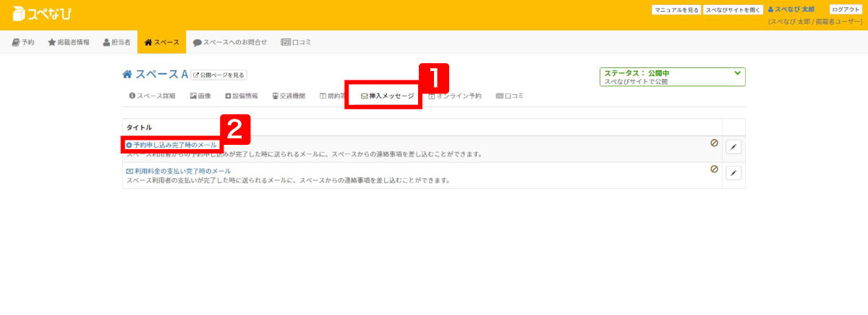This screenshot has width=868, height=315.
Task: Click pencil edit icon for 利用料金の支払い完了時のメール
Action: click(733, 173)
